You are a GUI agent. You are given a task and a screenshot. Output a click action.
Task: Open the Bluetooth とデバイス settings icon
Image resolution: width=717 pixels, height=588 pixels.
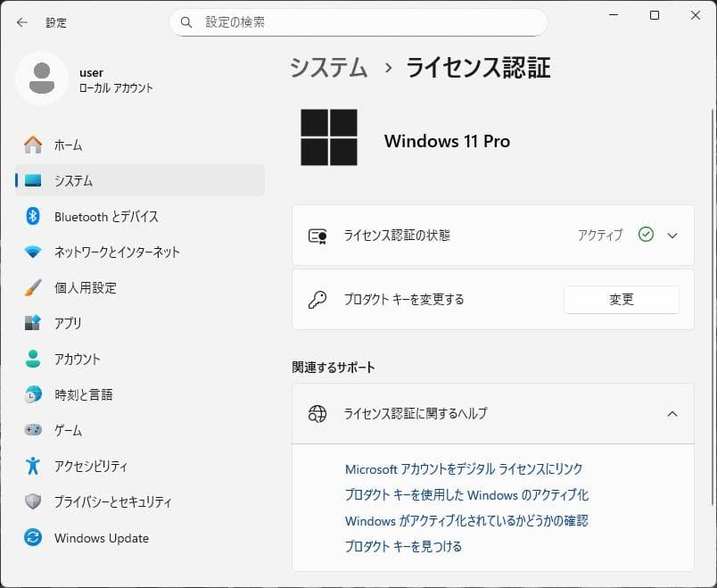pyautogui.click(x=33, y=216)
